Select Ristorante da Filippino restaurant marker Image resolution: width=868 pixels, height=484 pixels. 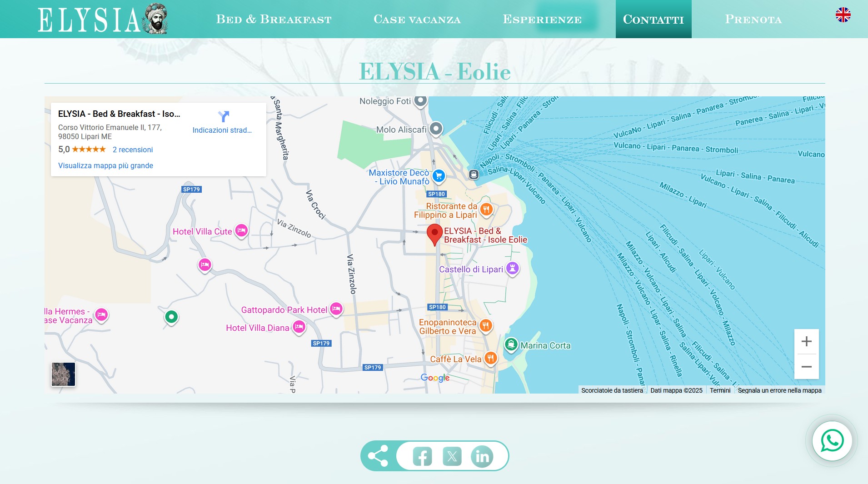click(x=486, y=210)
